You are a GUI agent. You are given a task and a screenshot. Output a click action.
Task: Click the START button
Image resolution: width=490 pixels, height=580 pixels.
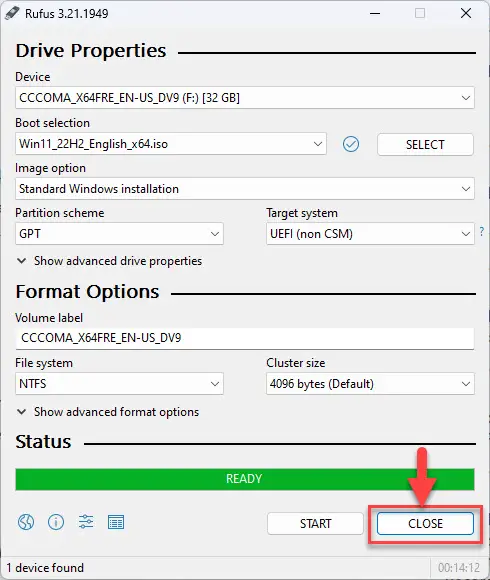315,523
